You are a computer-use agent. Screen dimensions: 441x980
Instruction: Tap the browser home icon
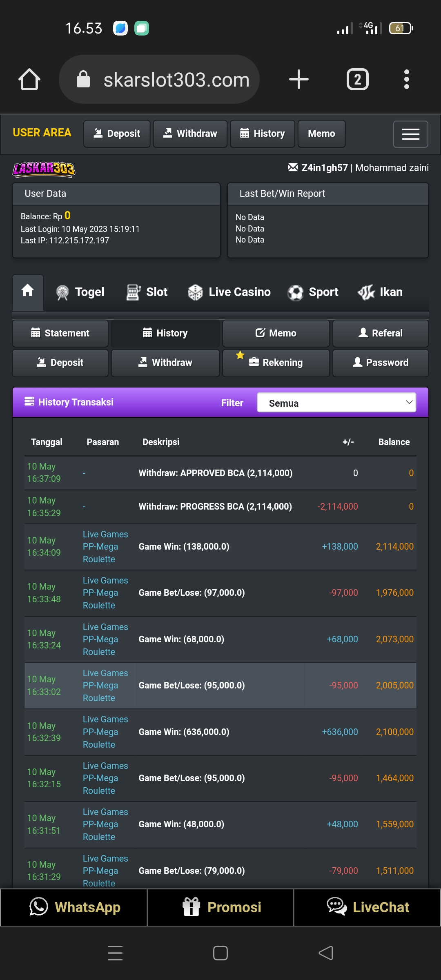click(x=29, y=79)
